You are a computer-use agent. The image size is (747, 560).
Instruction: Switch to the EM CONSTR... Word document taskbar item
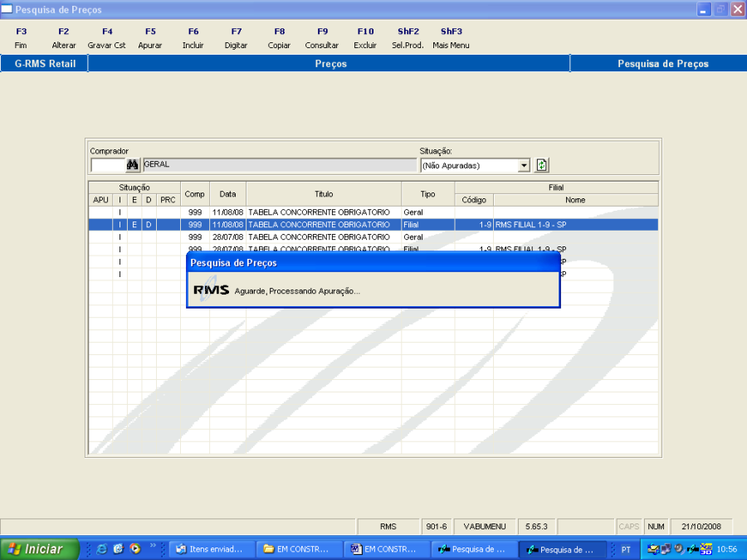[386, 549]
